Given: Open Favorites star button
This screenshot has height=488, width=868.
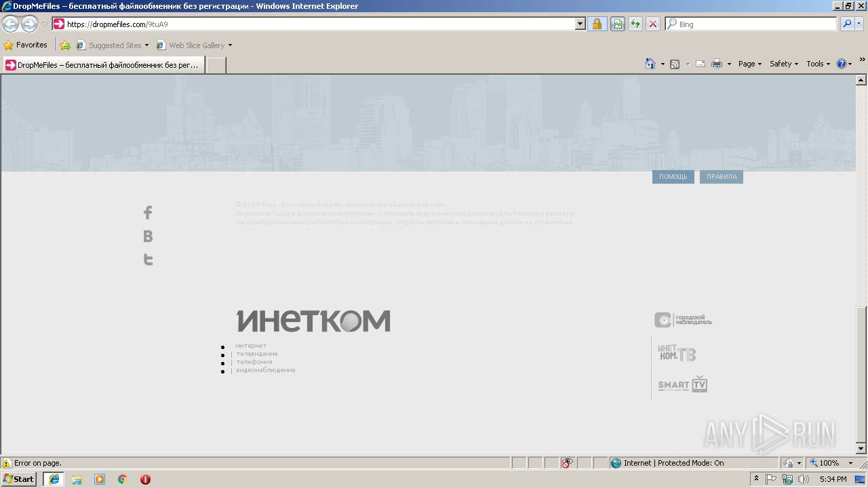Looking at the screenshot, I should 26,45.
